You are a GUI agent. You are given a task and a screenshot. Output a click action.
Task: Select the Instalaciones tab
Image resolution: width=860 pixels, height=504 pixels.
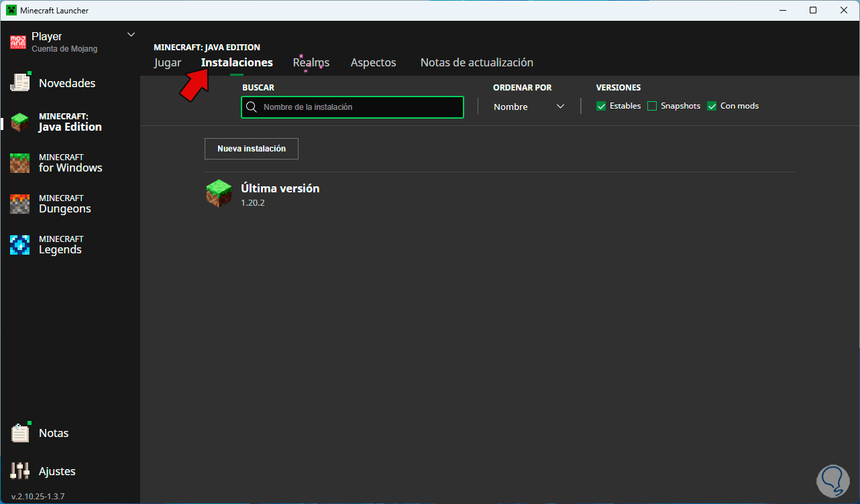click(x=237, y=62)
